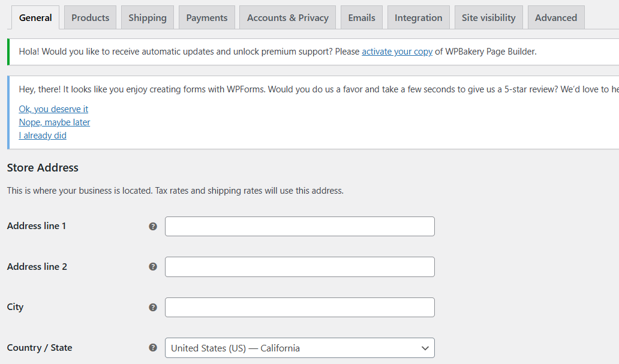Dismiss review with 'Nope, maybe later'
The height and width of the screenshot is (364, 619).
[x=55, y=122]
